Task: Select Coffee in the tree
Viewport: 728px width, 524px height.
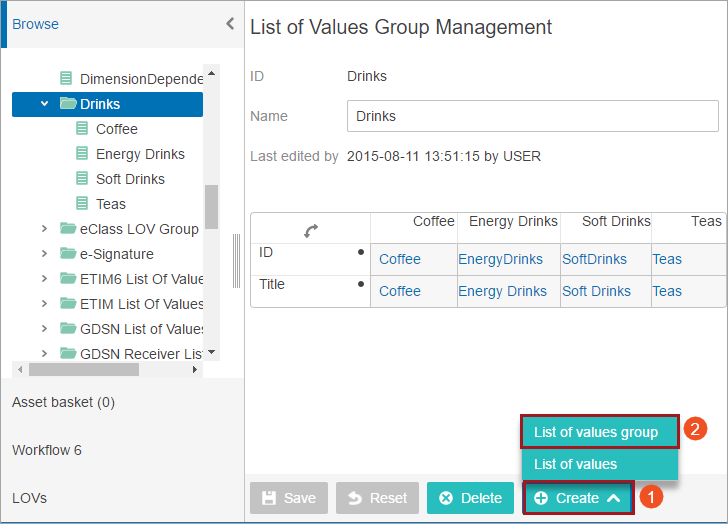Action: (x=117, y=129)
